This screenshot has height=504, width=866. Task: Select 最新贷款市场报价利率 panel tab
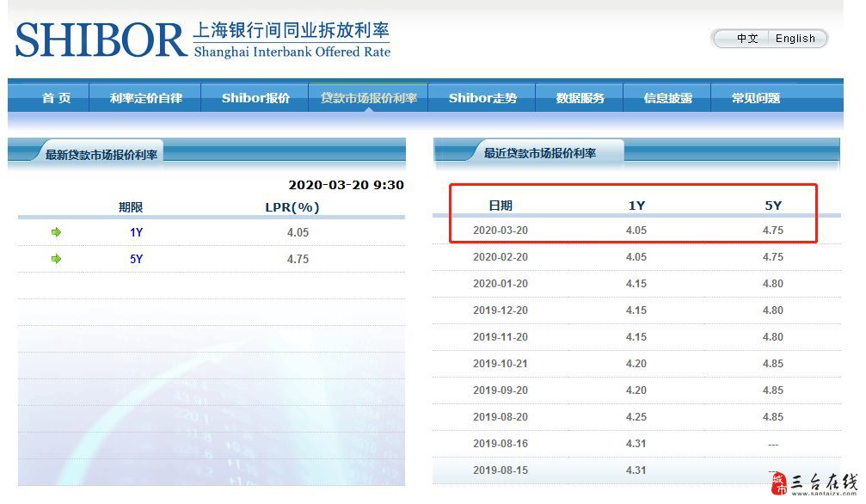tap(101, 155)
